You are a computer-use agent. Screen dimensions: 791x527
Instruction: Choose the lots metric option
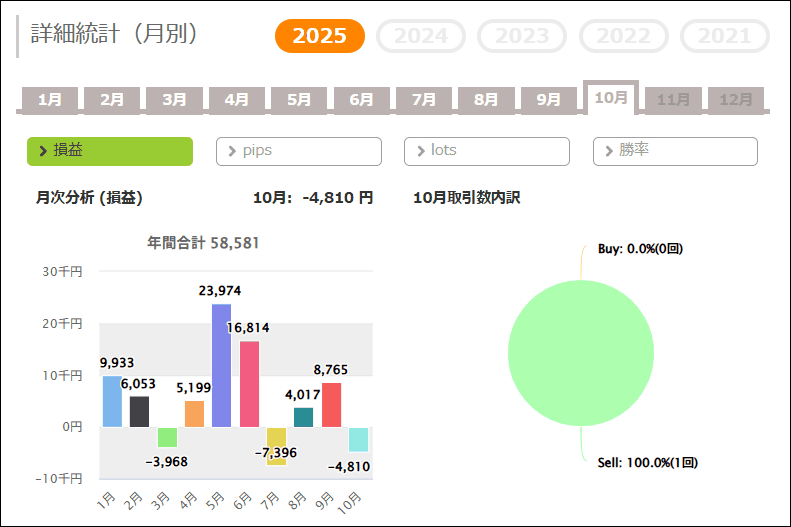486,151
